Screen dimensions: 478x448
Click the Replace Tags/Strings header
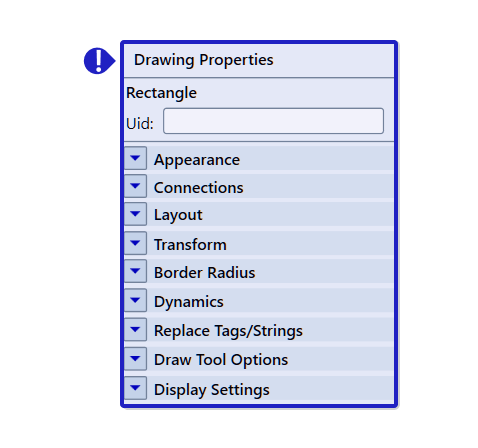tap(259, 330)
